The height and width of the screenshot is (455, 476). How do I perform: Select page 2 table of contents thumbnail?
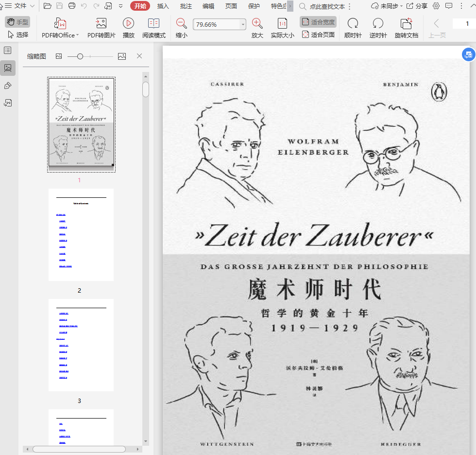tap(81, 235)
